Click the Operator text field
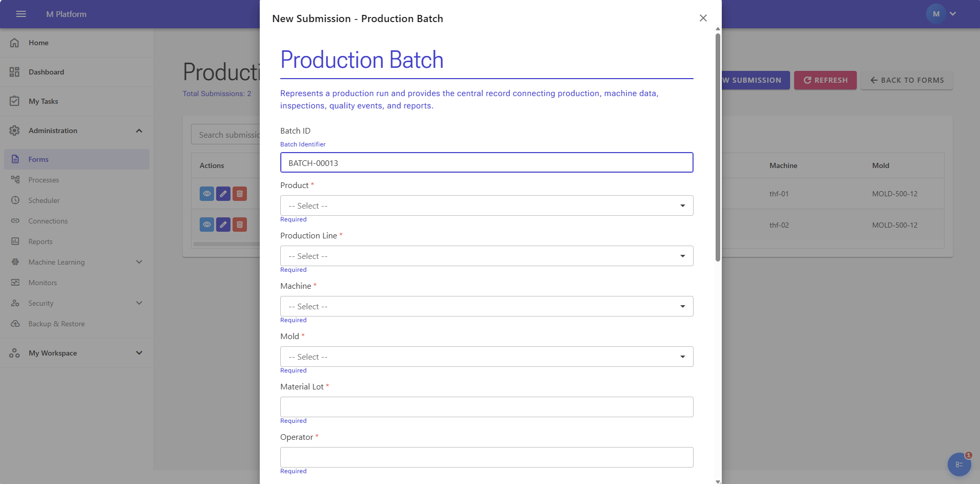The image size is (980, 484). 487,457
